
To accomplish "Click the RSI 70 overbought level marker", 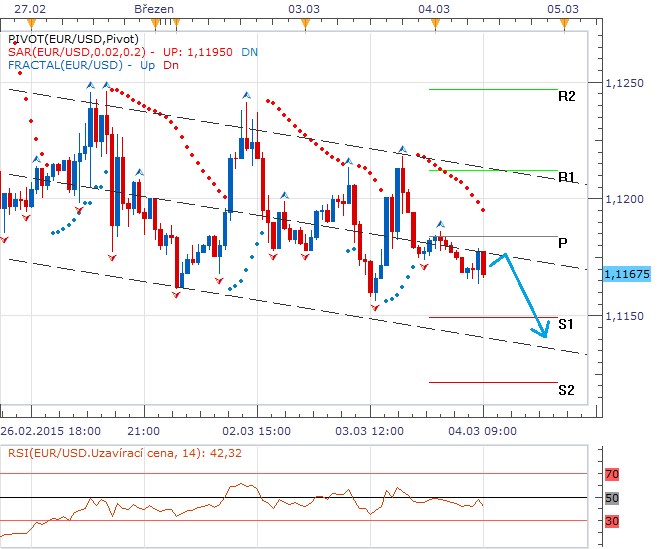I will [x=613, y=473].
